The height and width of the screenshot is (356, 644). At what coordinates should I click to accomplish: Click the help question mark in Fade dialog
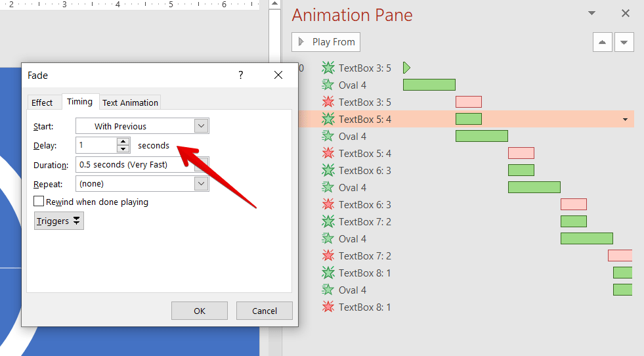(x=241, y=75)
